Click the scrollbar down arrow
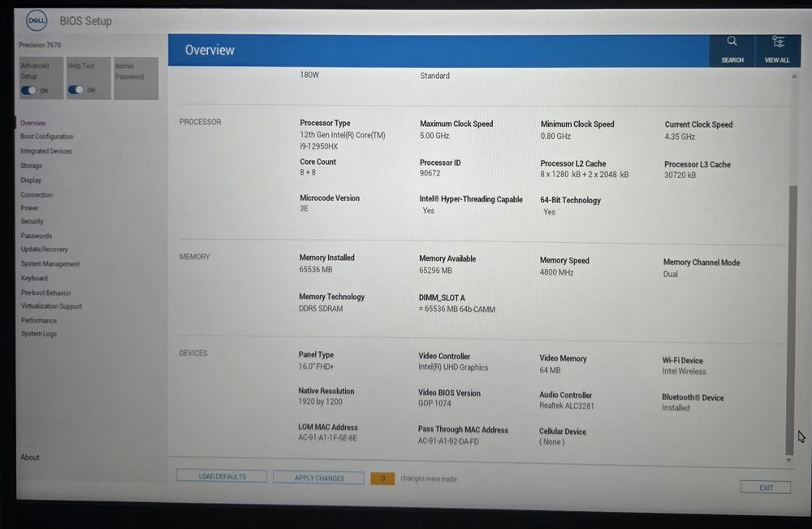Screen dimensions: 812x529 pyautogui.click(x=788, y=460)
